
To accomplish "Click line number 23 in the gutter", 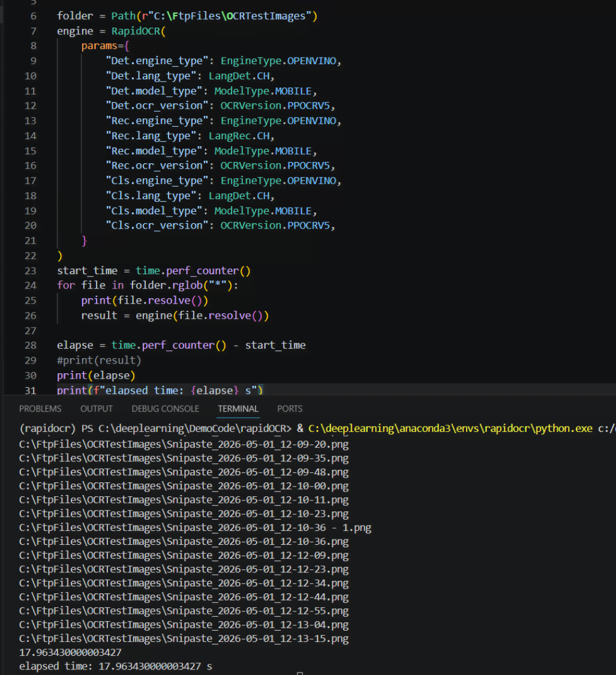I will [x=31, y=271].
